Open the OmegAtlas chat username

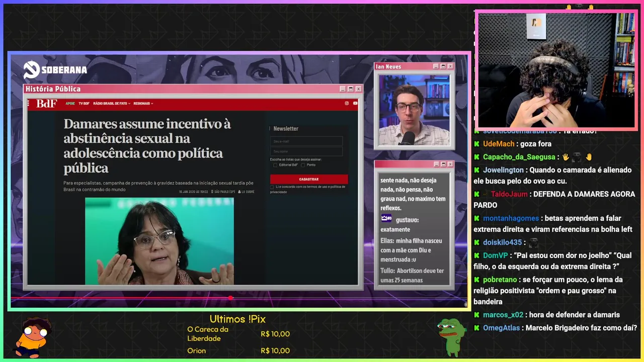[501, 328]
